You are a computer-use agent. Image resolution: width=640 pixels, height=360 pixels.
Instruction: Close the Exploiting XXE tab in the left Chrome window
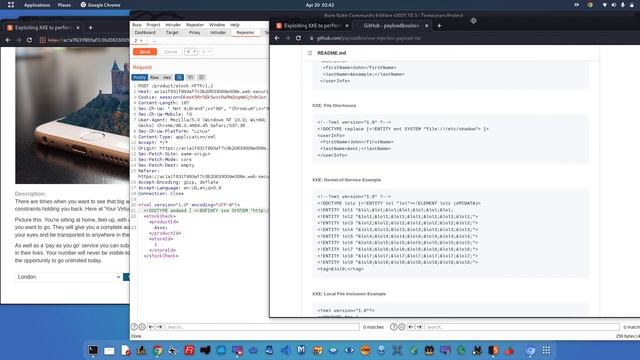coord(78,28)
